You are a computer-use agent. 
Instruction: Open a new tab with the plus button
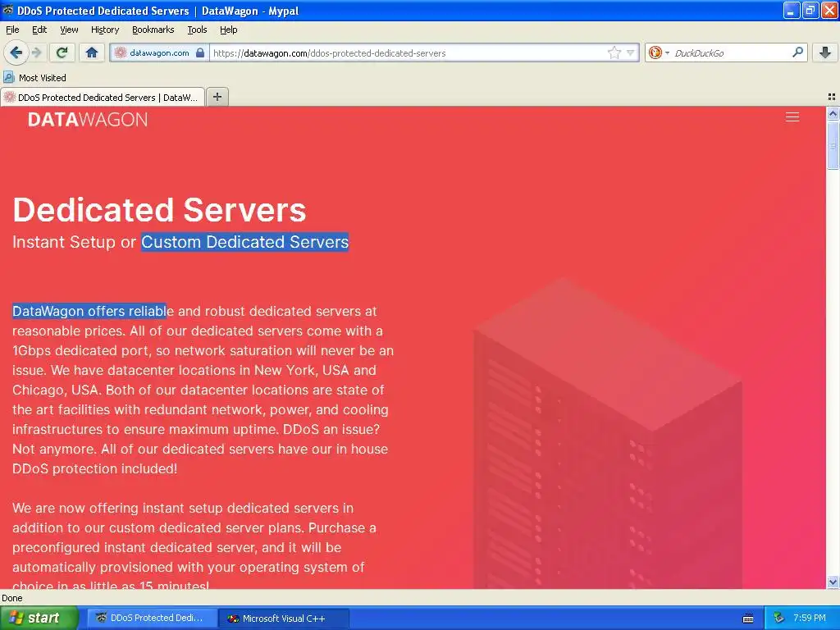coord(217,97)
